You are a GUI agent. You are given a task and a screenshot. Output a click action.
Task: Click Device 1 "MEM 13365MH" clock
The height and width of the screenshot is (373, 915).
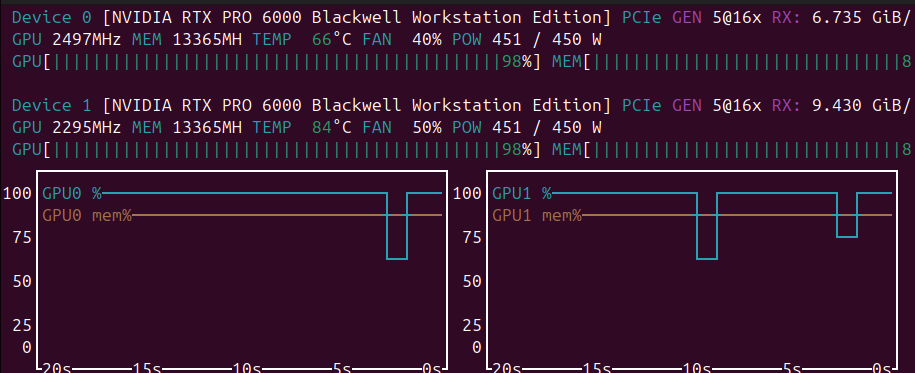tap(187, 128)
